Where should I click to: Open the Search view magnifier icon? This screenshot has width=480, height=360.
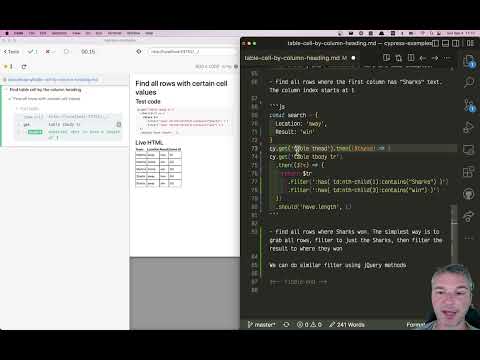[x=469, y=82]
